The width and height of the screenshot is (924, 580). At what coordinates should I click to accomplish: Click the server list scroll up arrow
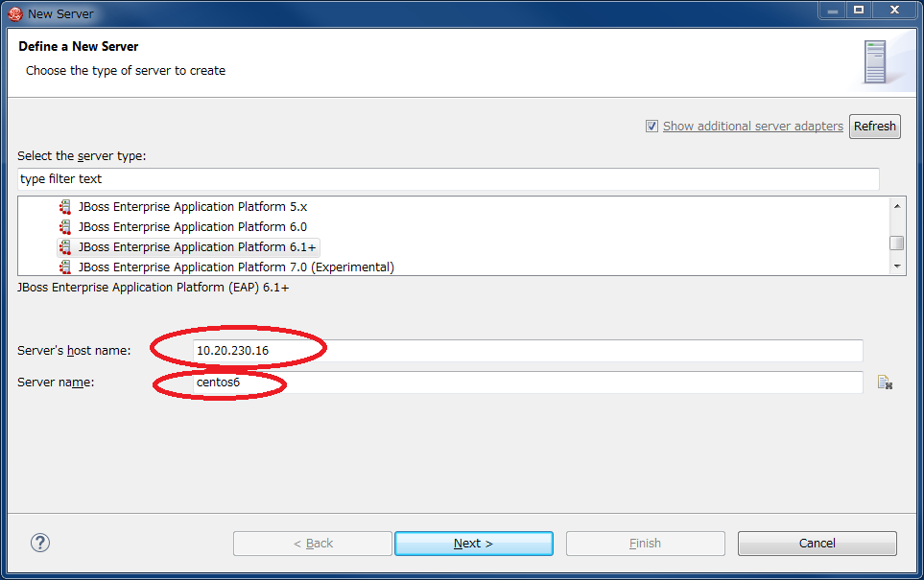coord(897,205)
